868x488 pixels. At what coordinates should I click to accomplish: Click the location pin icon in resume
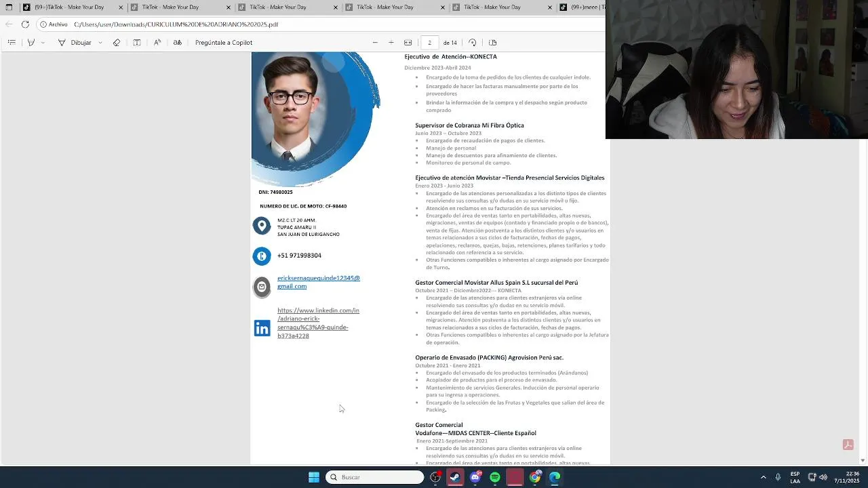coord(262,226)
